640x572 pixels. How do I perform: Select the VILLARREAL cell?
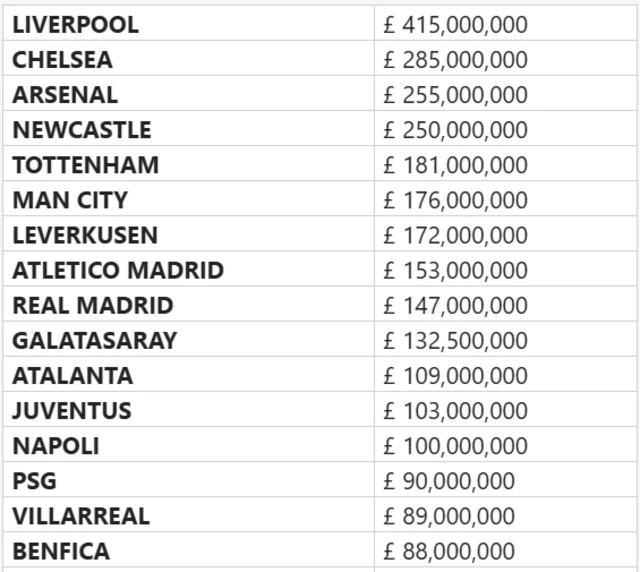tap(81, 516)
